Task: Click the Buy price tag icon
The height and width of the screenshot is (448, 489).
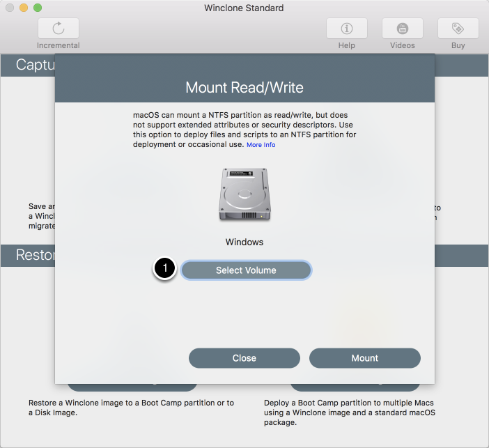Action: pos(458,29)
